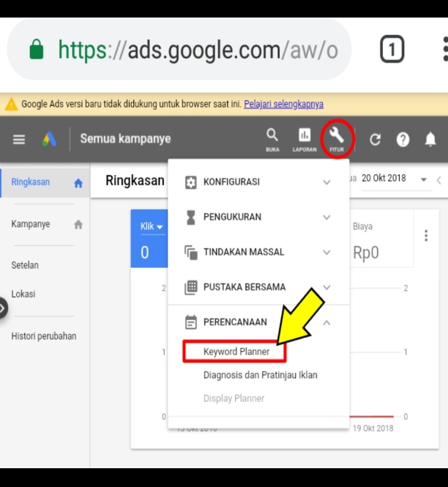
Task: Expand the Pustaka Bersama chevron
Action: [326, 287]
